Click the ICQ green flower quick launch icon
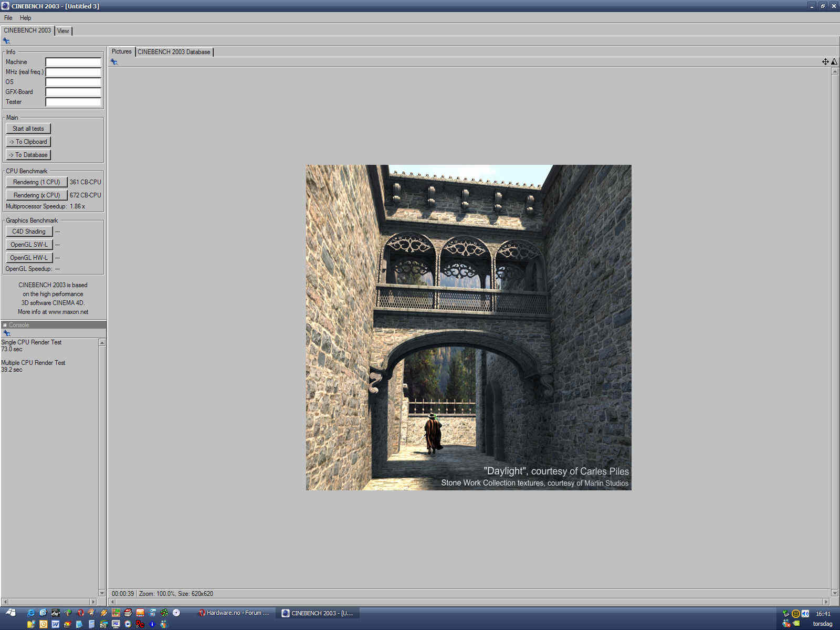The image size is (840, 630). click(164, 613)
